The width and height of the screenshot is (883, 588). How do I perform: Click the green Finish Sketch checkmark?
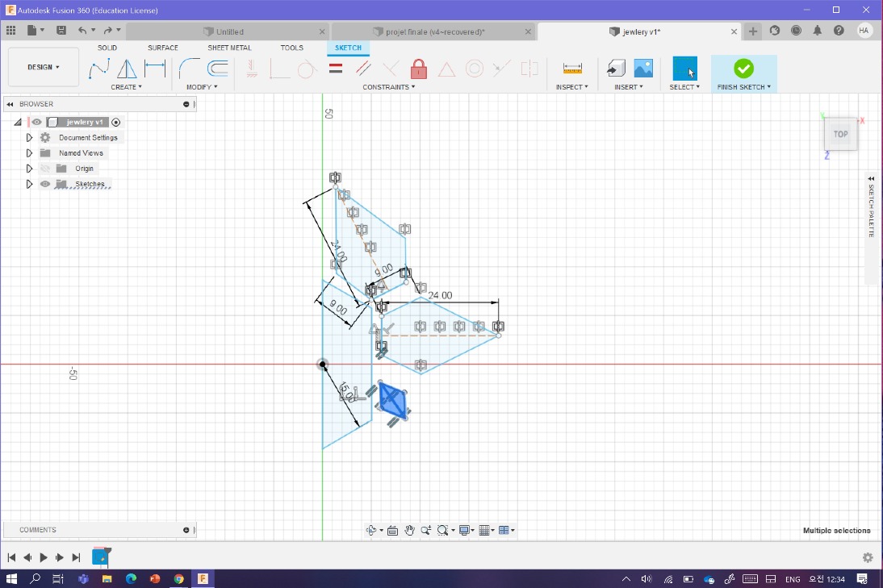click(743, 69)
